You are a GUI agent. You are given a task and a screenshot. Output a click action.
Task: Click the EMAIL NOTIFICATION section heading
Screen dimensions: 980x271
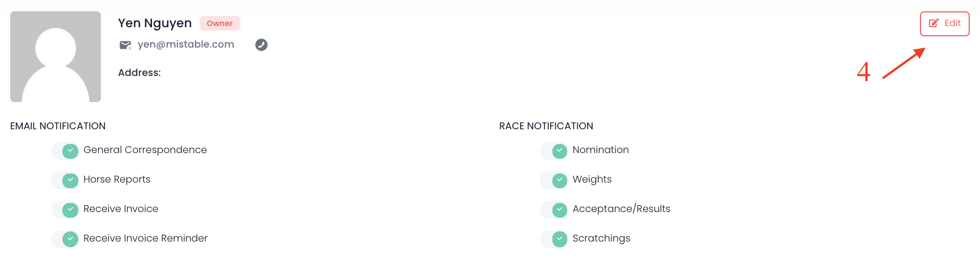(58, 126)
